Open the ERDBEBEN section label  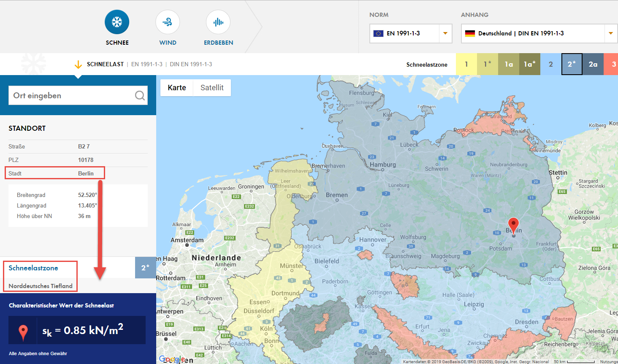pyautogui.click(x=219, y=43)
